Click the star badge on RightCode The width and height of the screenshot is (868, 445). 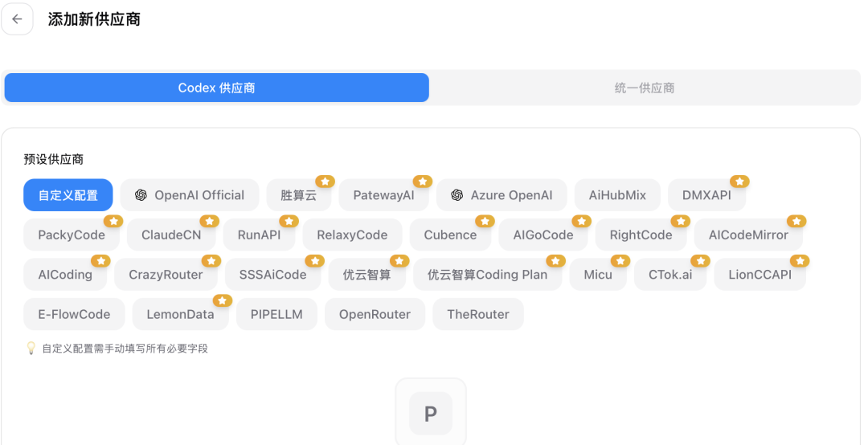coord(681,221)
